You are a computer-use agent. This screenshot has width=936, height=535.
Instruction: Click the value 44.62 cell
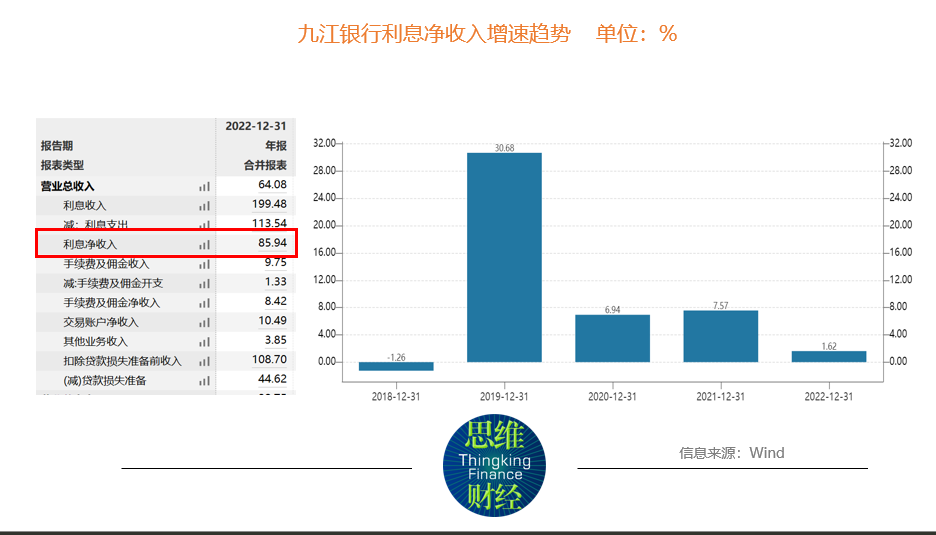(x=272, y=379)
